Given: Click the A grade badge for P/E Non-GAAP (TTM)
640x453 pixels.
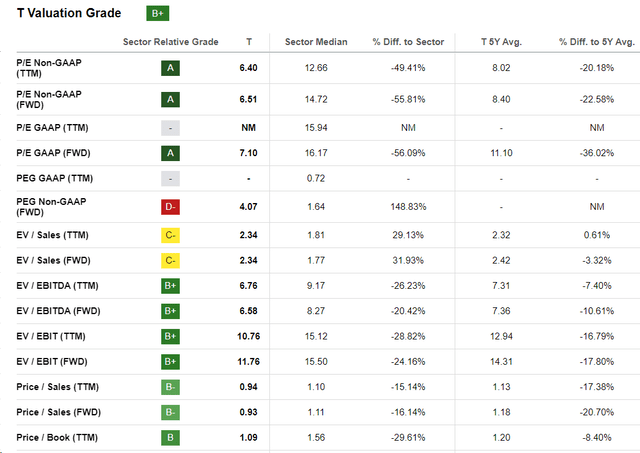Looking at the screenshot, I should click(x=171, y=68).
